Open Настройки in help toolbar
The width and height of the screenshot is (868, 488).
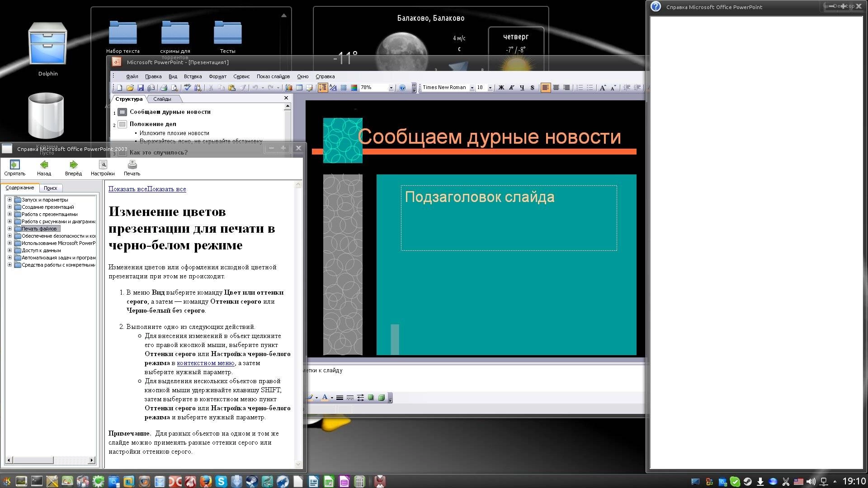click(103, 168)
